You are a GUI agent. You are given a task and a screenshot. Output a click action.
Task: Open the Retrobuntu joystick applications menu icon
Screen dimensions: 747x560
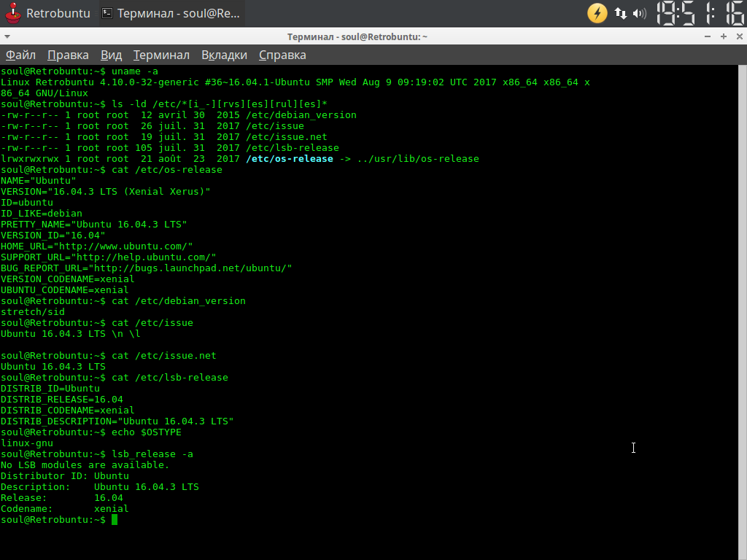click(13, 13)
